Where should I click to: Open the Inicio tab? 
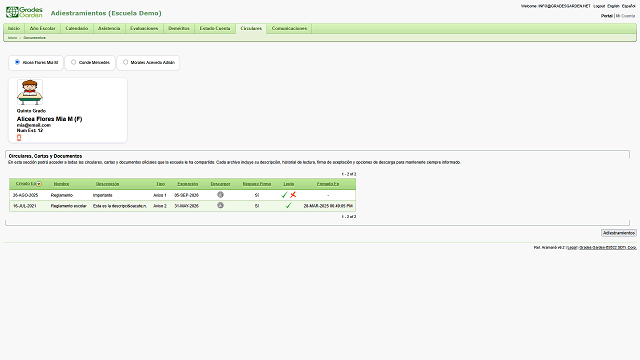click(14, 28)
